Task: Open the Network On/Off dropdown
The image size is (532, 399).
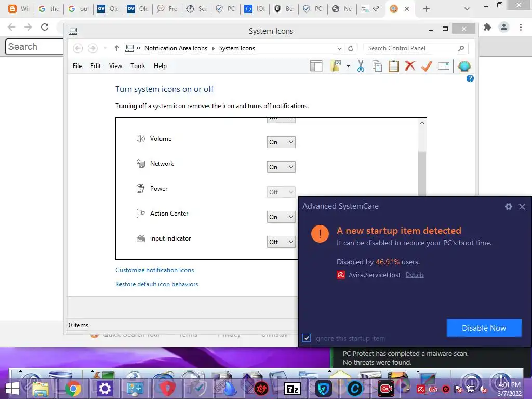Action: (x=281, y=167)
